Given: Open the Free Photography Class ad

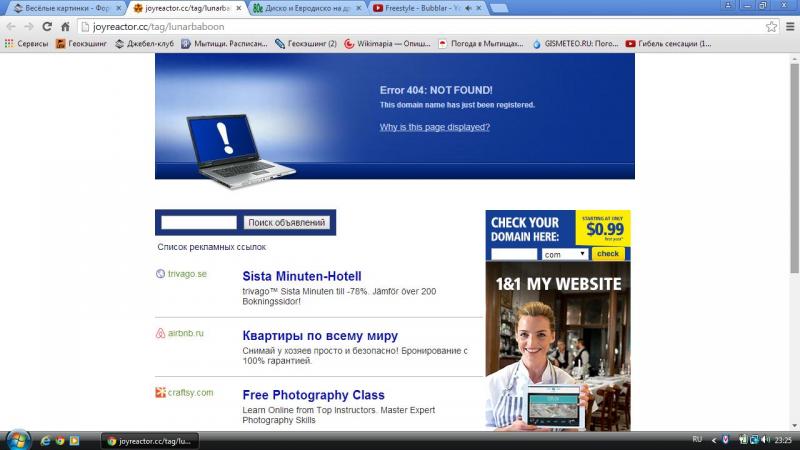Looking at the screenshot, I should [313, 395].
